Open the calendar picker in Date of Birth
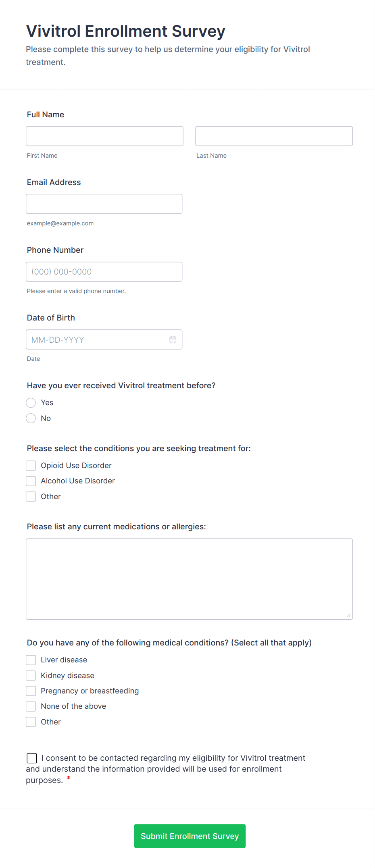Viewport: 375px width, 868px height. (173, 339)
